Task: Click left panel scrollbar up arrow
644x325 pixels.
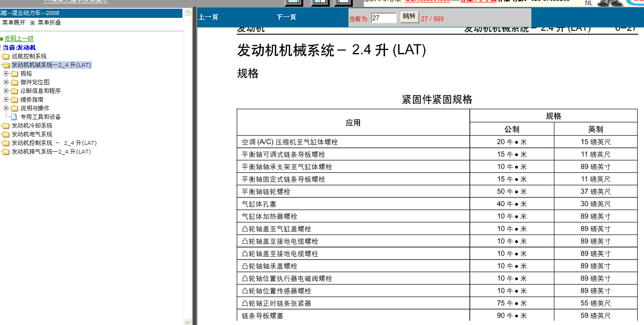Action: point(187,11)
